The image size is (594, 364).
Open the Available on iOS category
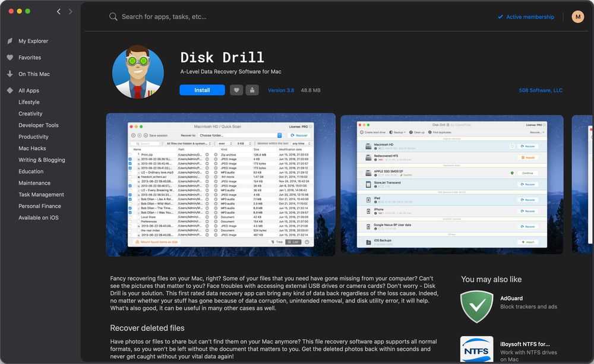[x=39, y=217]
